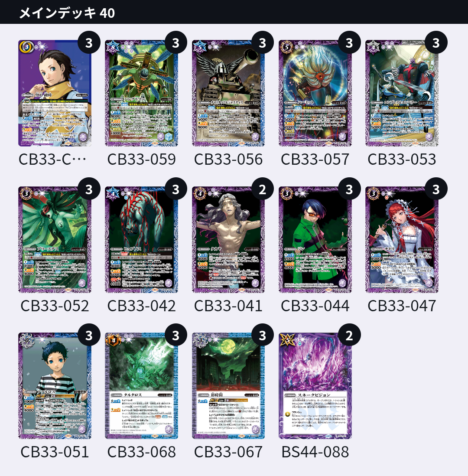Click the メインデッキ 40 header

click(x=67, y=13)
